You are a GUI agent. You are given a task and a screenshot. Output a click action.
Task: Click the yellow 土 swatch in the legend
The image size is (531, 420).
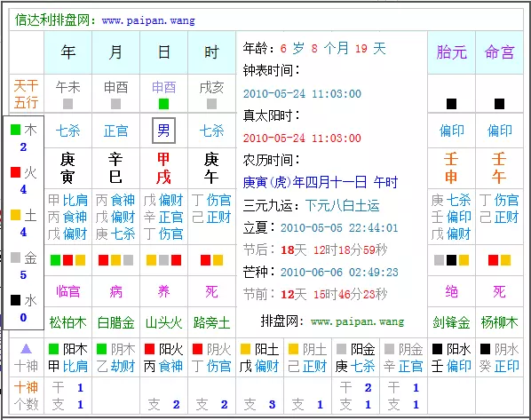pyautogui.click(x=16, y=215)
